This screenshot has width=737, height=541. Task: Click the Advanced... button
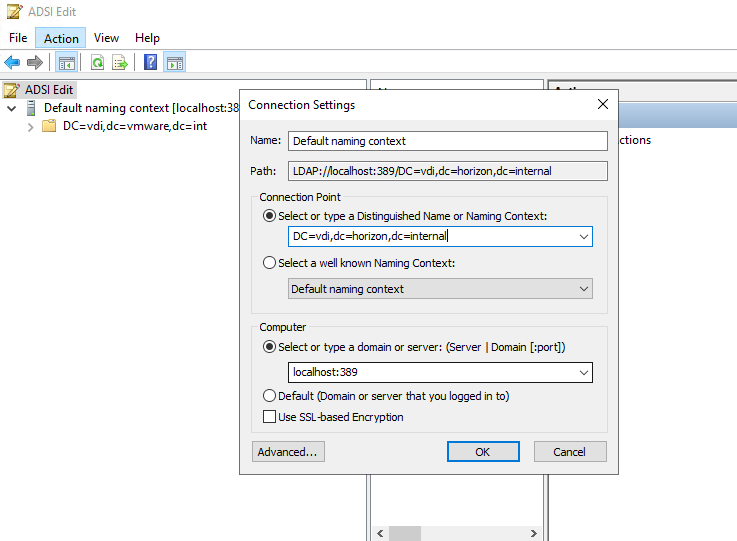(x=288, y=452)
